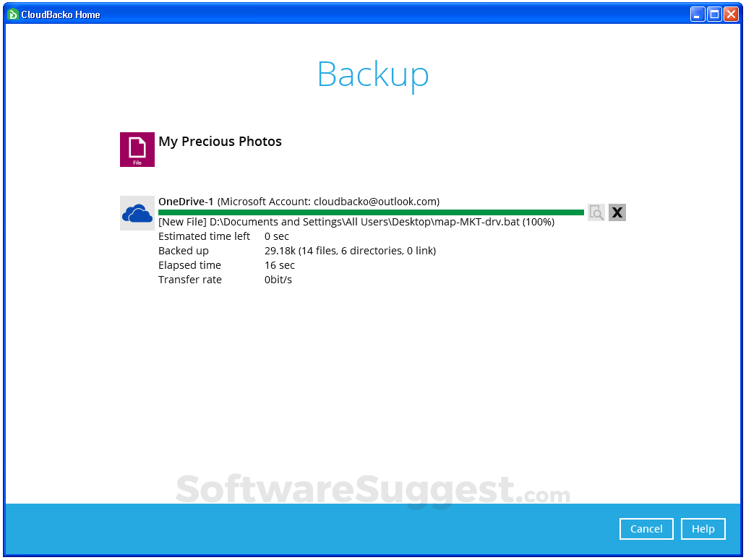Select the My Precious Photos backup set name
746x560 pixels.
[220, 142]
